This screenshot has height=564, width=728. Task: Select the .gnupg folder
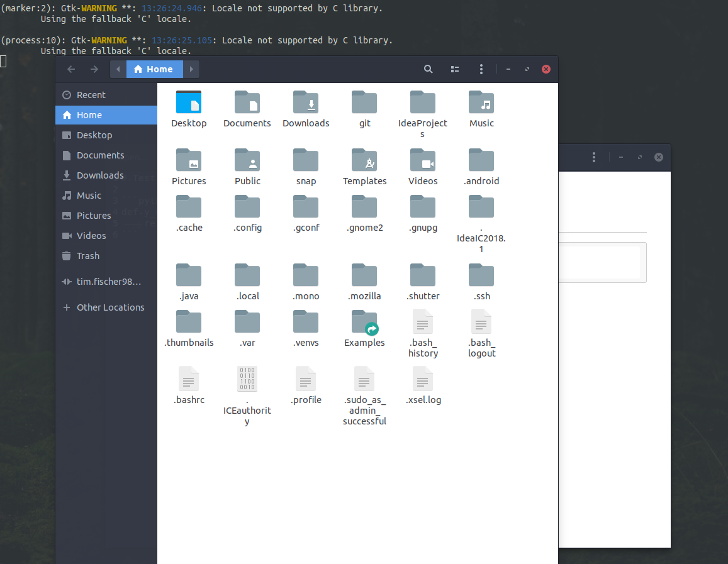click(422, 207)
